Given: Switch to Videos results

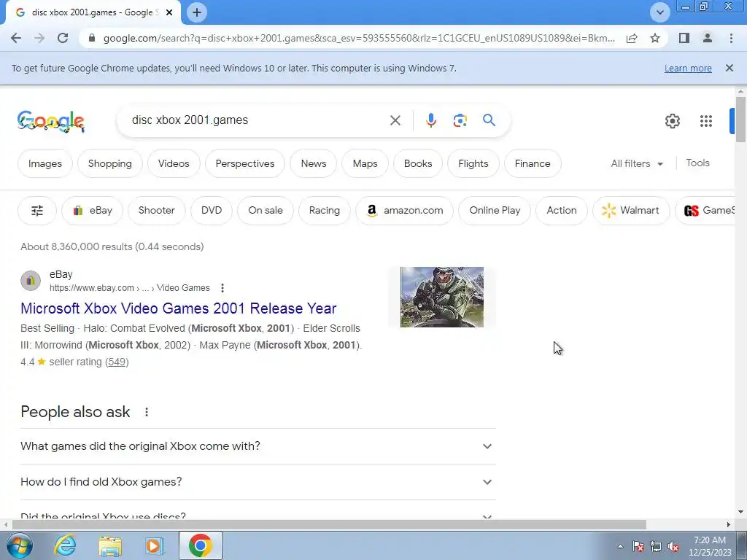Looking at the screenshot, I should (x=174, y=163).
